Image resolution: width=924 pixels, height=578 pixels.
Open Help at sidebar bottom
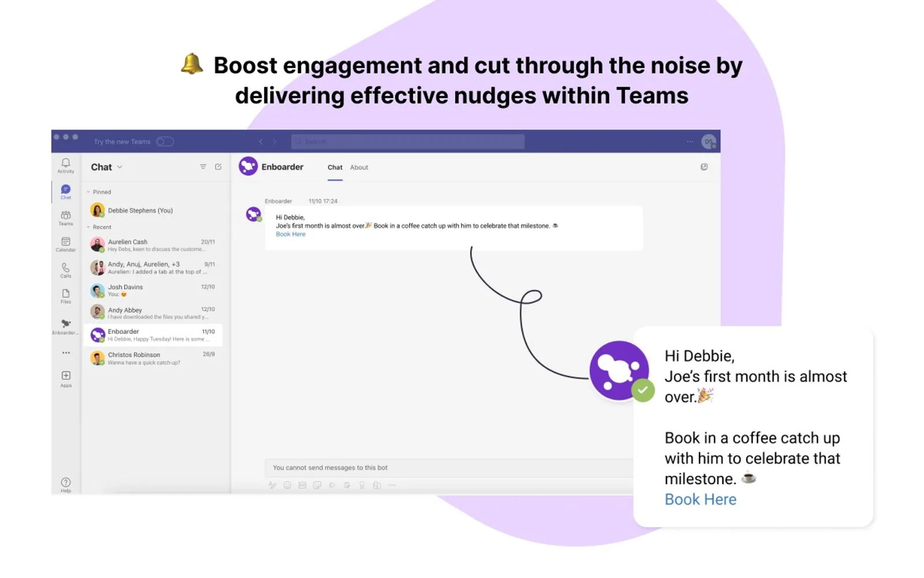[x=66, y=485]
